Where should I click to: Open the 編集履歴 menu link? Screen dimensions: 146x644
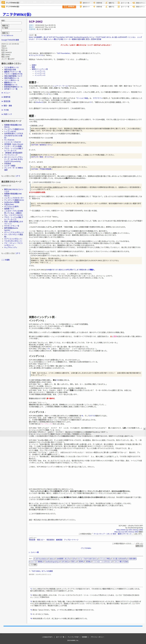click(59, 540)
